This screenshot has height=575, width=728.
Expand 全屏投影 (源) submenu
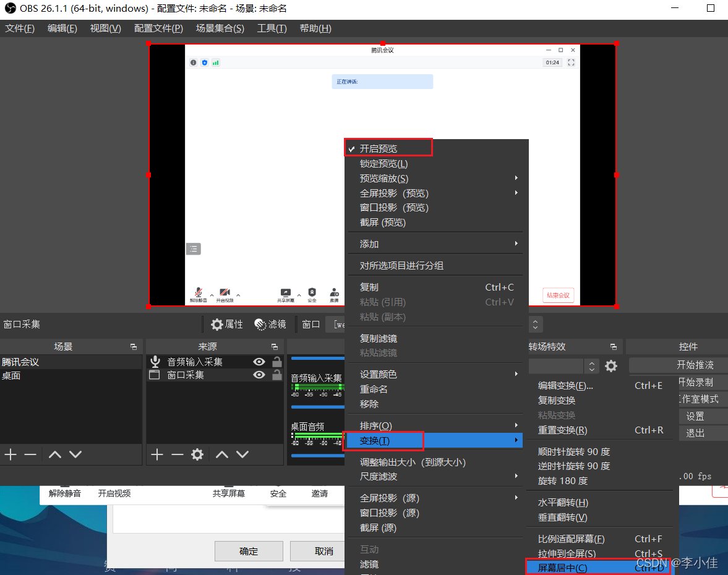(437, 498)
